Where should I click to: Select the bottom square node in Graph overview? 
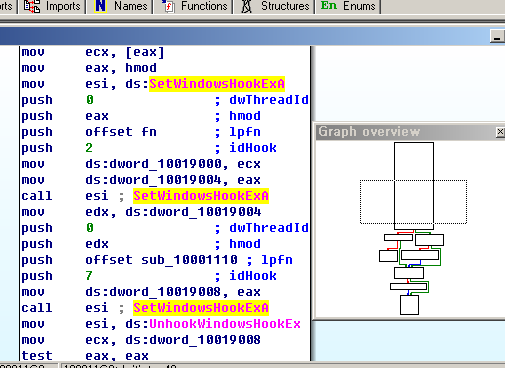point(409,305)
